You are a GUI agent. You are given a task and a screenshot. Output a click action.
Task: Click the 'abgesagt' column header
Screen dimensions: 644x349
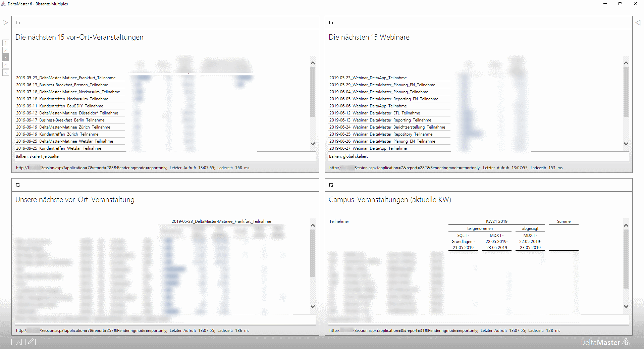tap(530, 229)
